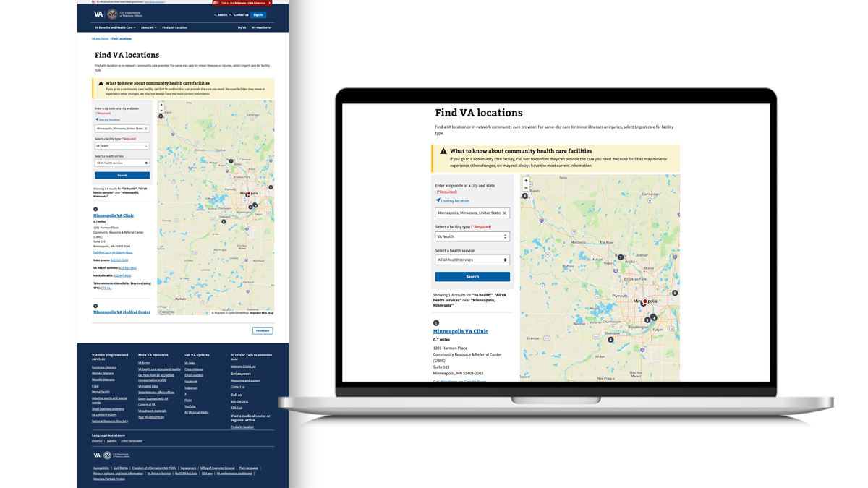Open the header Search dropdown
868x488 pixels.
tap(221, 14)
